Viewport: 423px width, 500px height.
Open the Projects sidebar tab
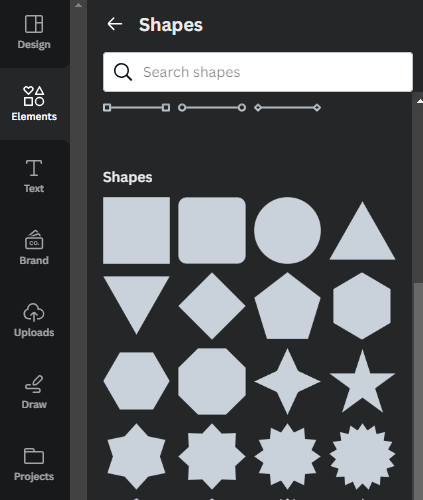coord(34,464)
